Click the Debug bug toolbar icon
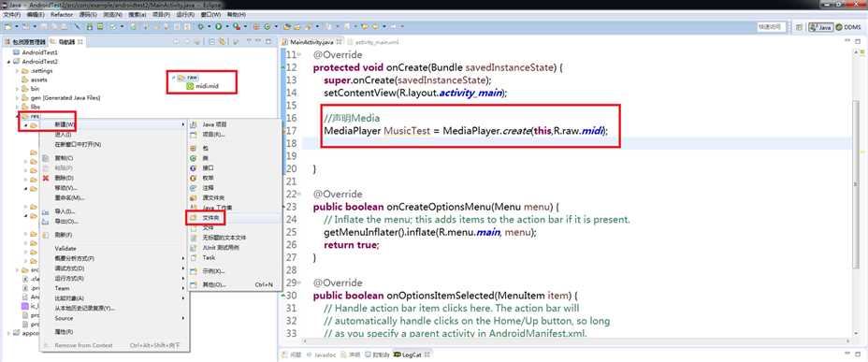Screen dimensions: 868x362 (200, 26)
